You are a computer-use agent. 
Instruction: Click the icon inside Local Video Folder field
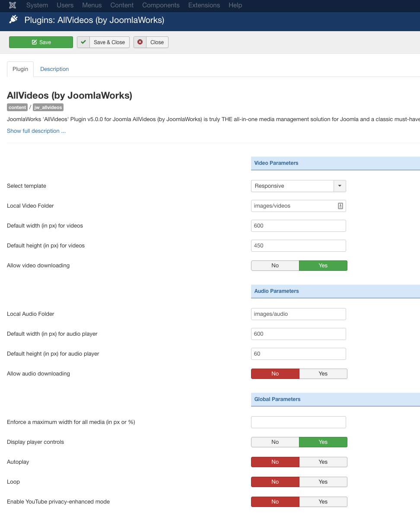340,206
